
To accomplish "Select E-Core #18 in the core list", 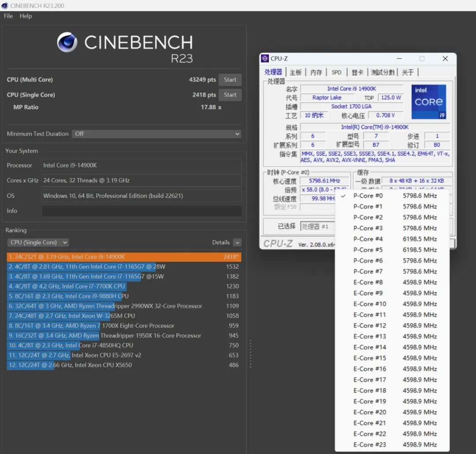I will tap(392, 391).
